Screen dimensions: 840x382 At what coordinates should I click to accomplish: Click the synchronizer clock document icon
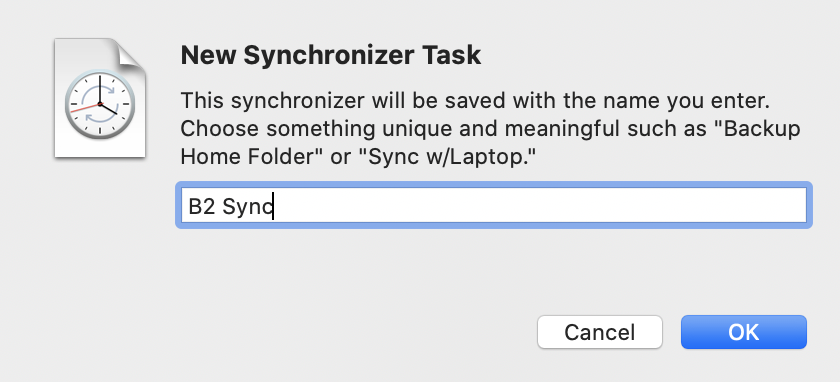(x=100, y=98)
